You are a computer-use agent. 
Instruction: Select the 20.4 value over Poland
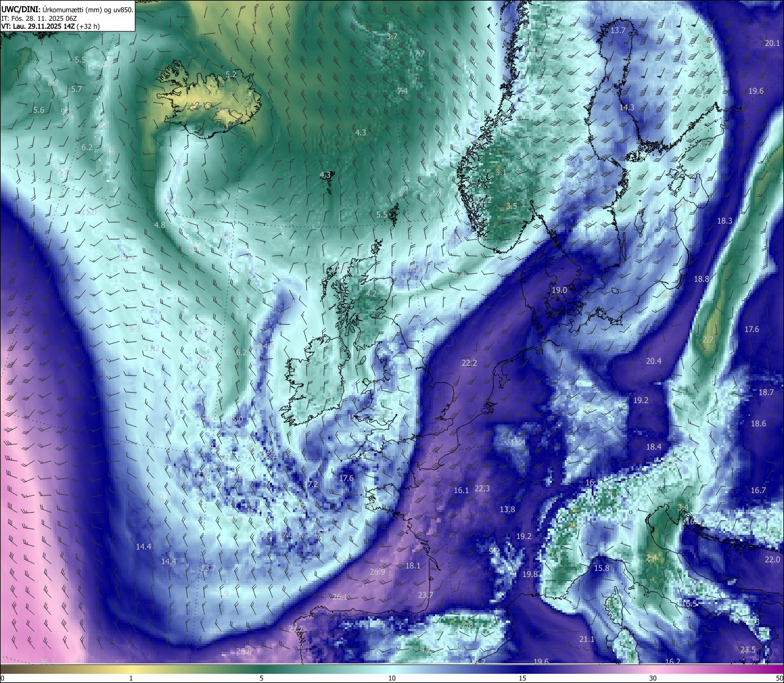tap(654, 361)
